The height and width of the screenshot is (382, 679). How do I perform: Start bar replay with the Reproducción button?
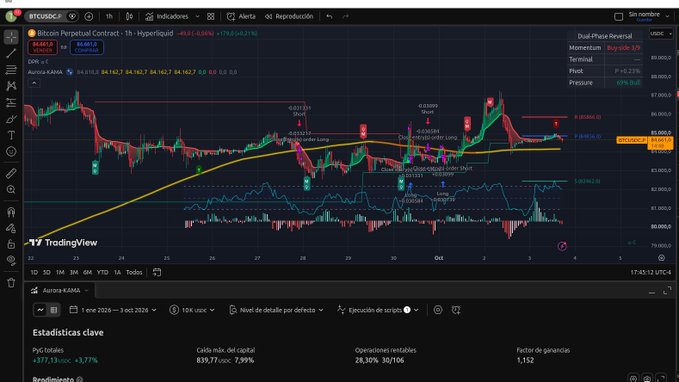[289, 16]
